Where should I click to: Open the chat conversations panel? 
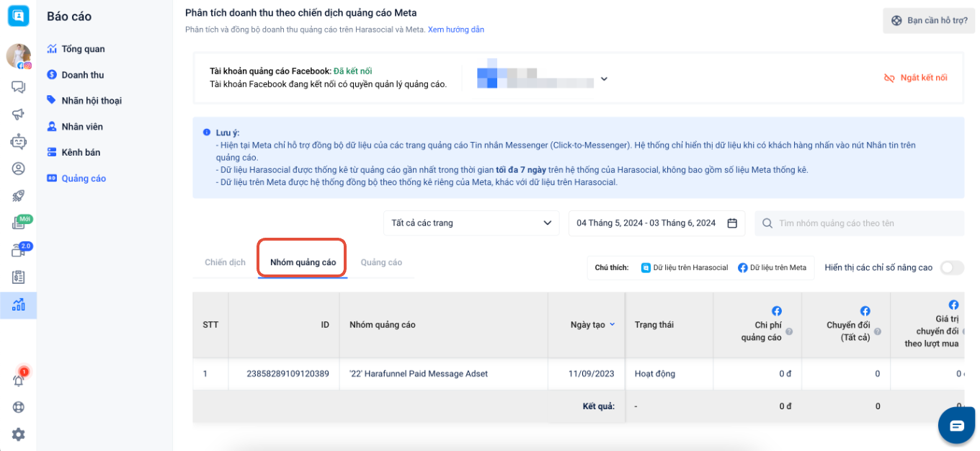click(18, 87)
